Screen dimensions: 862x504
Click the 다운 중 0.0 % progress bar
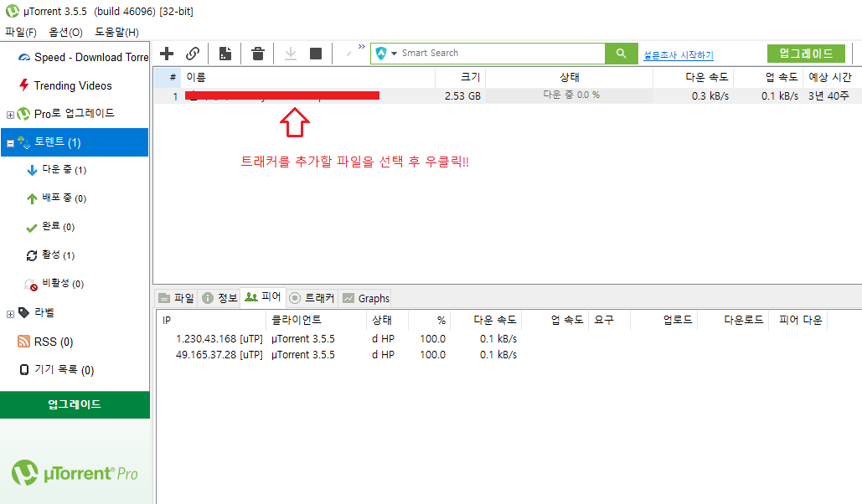point(569,95)
